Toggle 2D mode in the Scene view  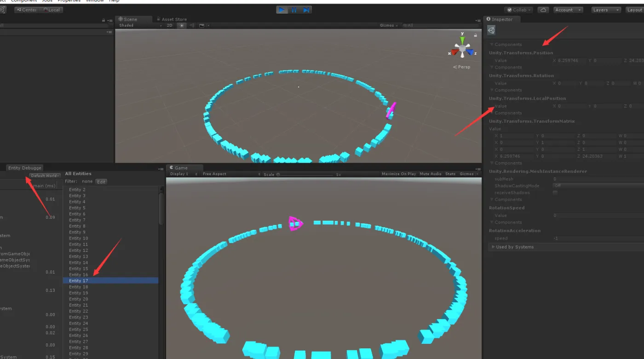tap(169, 25)
